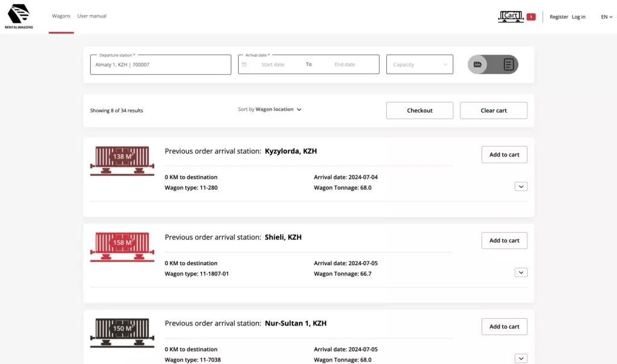Image resolution: width=617 pixels, height=364 pixels.
Task: Add Kyzylorda wagon to cart
Action: (504, 155)
